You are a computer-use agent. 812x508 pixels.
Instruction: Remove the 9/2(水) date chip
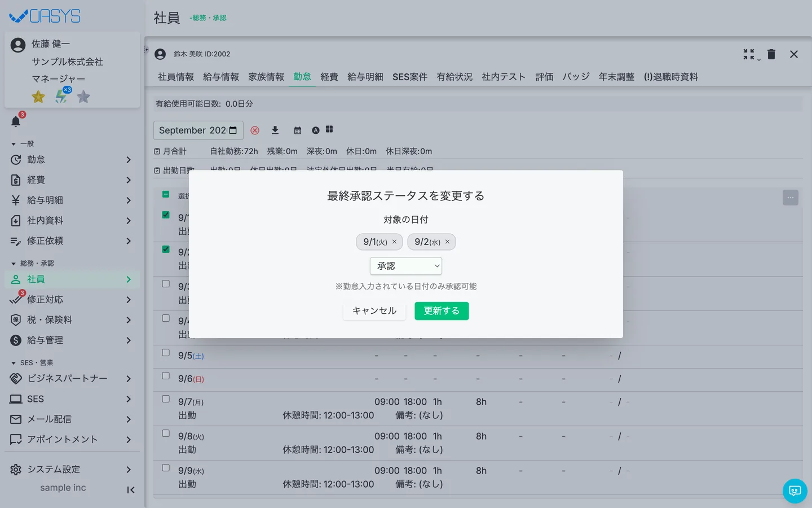pos(447,242)
